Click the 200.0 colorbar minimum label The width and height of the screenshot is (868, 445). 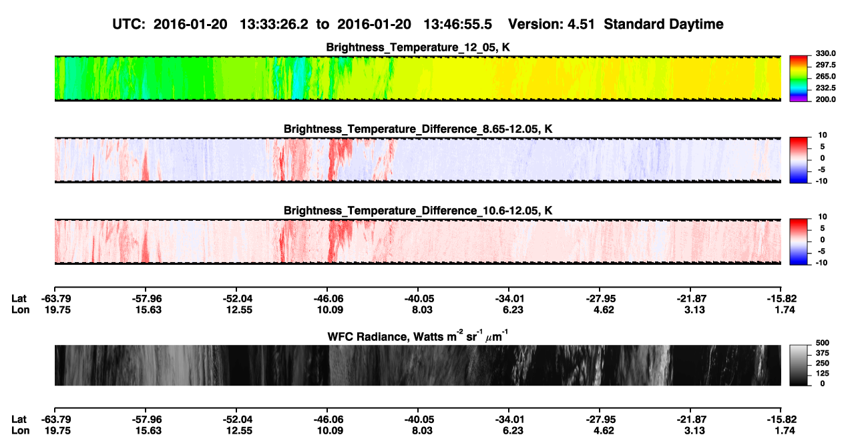coord(827,99)
